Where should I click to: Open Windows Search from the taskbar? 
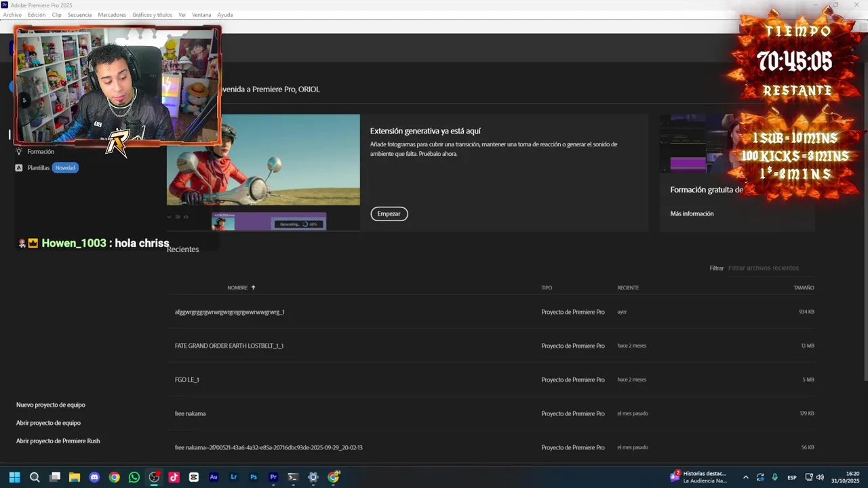pyautogui.click(x=35, y=477)
